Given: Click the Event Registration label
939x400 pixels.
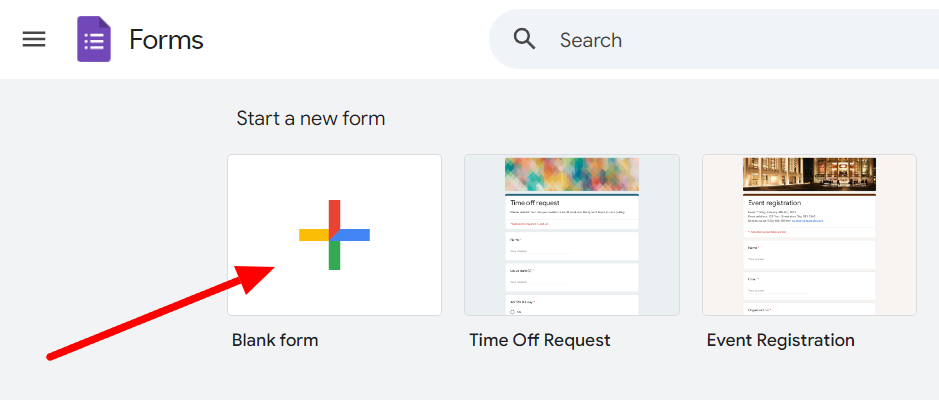Looking at the screenshot, I should pyautogui.click(x=780, y=340).
